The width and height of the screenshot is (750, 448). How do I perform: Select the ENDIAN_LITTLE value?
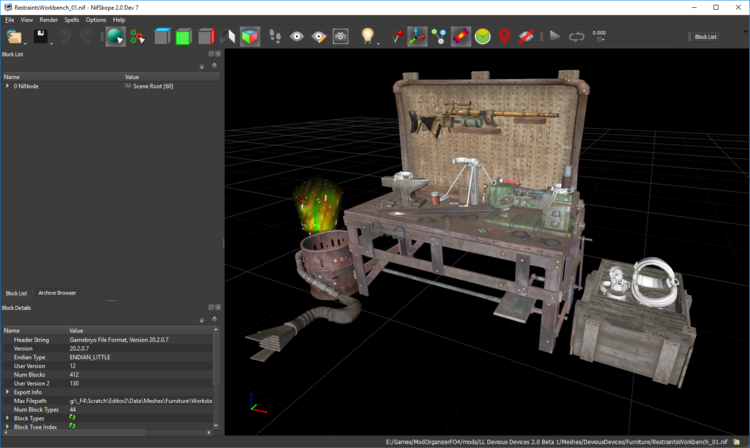pyautogui.click(x=90, y=357)
